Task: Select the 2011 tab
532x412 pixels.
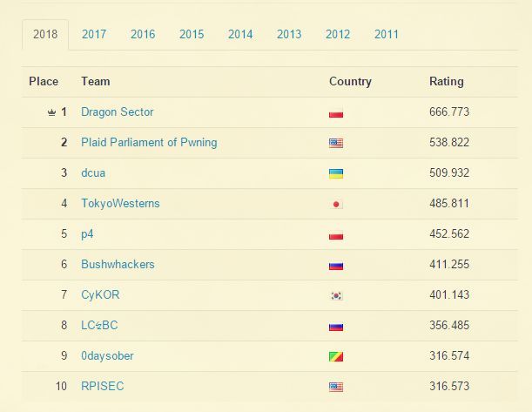Action: point(386,34)
